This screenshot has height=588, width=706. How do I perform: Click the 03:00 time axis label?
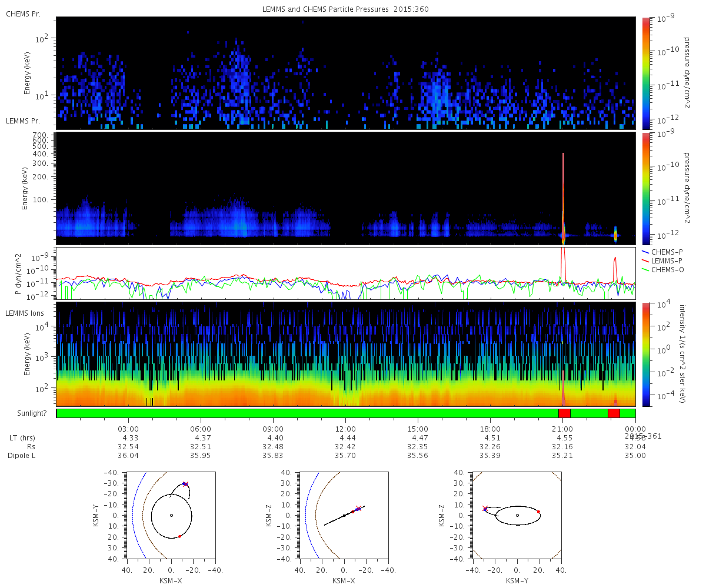[x=128, y=429]
